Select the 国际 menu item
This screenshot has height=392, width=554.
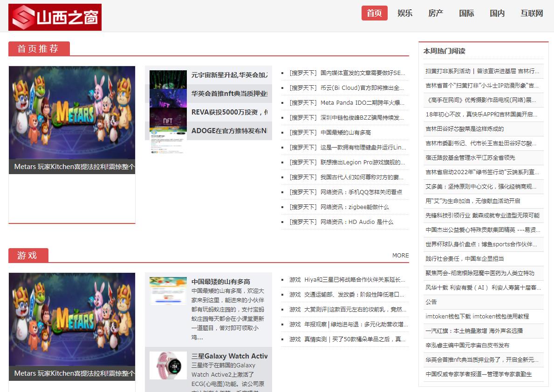[x=466, y=13]
